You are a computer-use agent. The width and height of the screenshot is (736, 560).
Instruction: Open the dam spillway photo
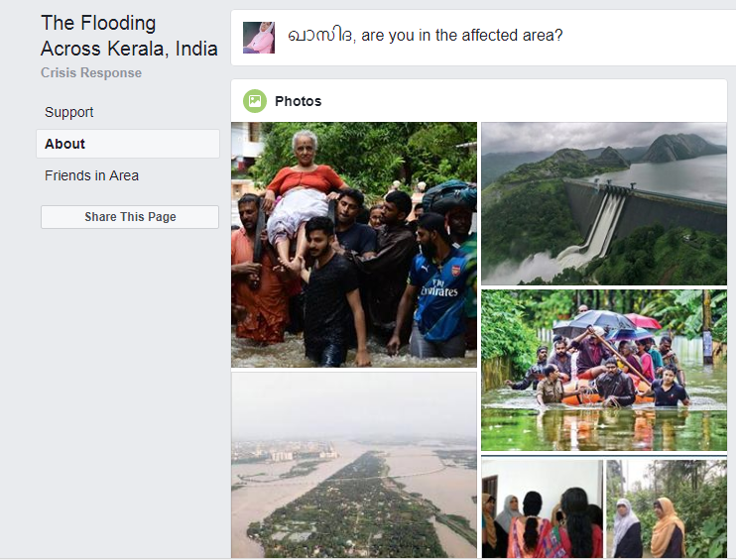(603, 203)
